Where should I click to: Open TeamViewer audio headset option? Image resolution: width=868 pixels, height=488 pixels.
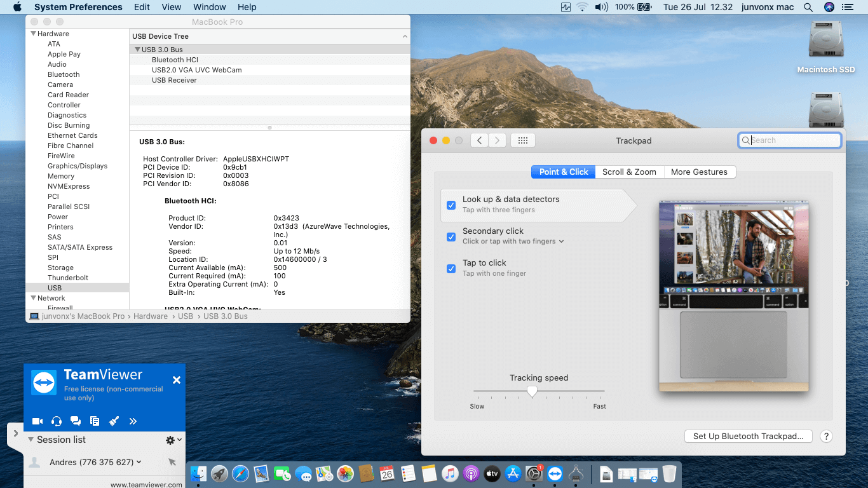click(57, 421)
